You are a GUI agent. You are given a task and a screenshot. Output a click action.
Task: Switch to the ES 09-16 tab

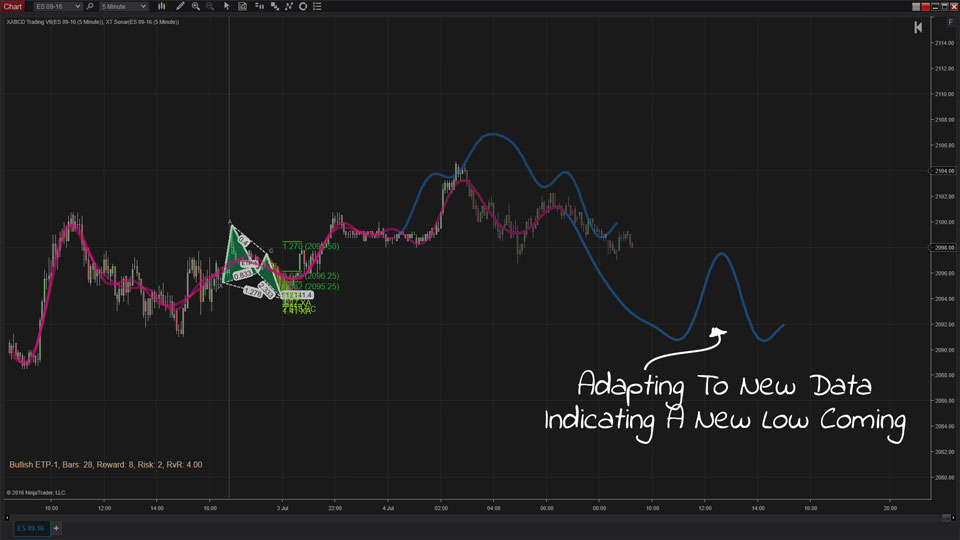pyautogui.click(x=31, y=528)
